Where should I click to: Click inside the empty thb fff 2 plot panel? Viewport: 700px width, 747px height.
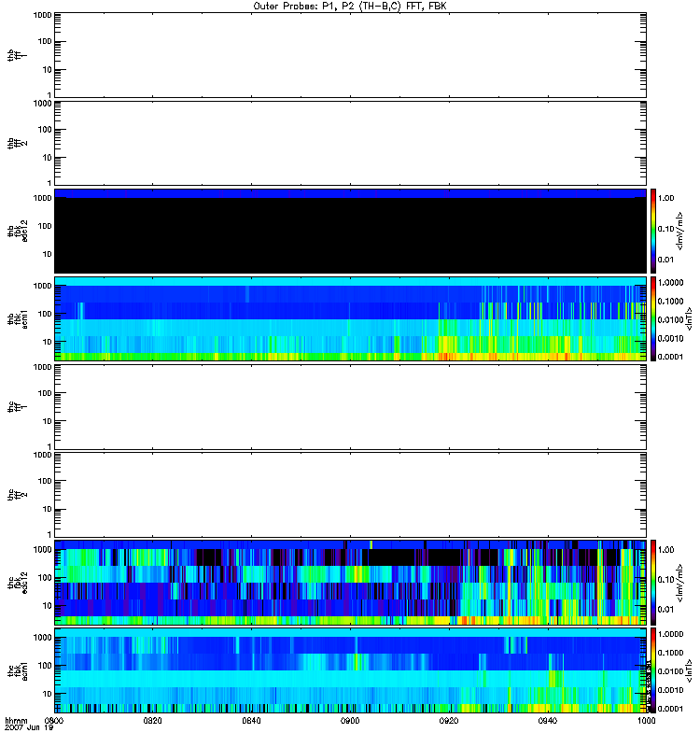click(x=350, y=143)
